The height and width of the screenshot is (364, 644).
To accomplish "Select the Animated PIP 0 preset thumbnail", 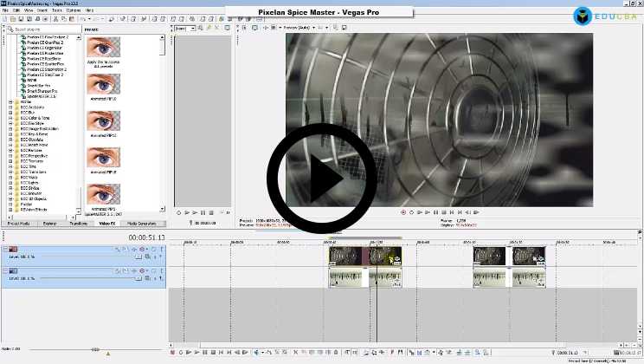I will tap(103, 85).
